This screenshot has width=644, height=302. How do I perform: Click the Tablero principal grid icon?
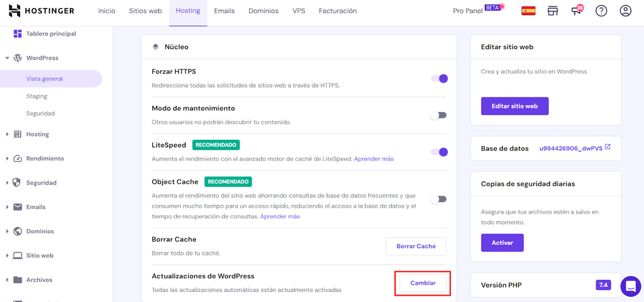click(x=18, y=34)
